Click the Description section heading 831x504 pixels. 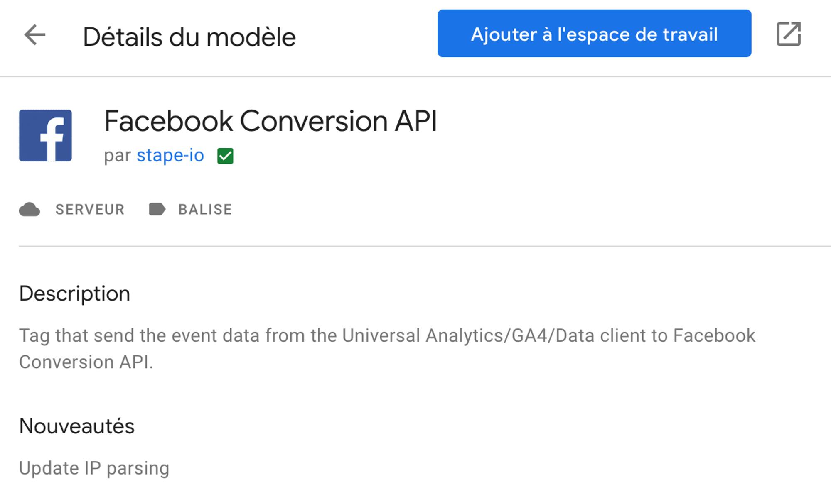pos(75,294)
